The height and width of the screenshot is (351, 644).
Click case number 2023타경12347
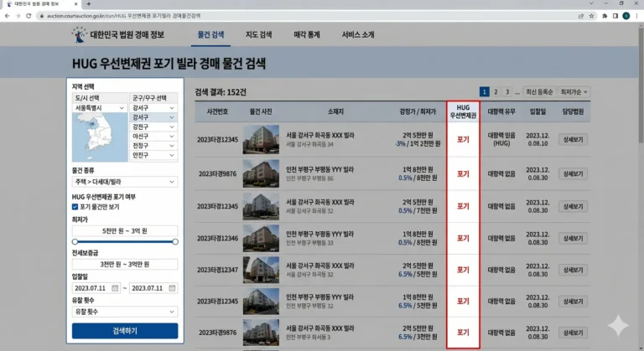[217, 270]
